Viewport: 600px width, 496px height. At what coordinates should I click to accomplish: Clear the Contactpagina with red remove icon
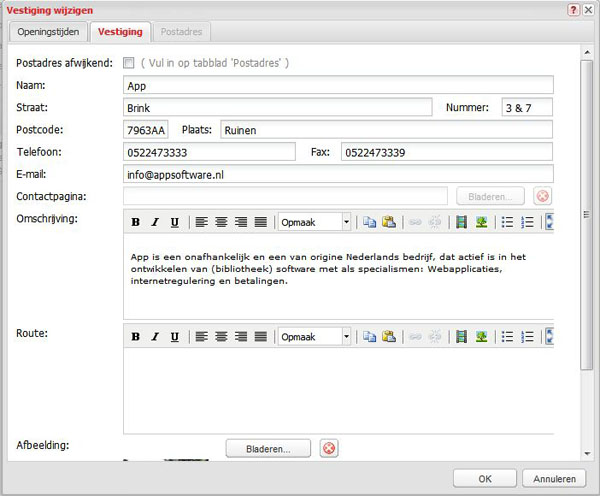(x=542, y=196)
